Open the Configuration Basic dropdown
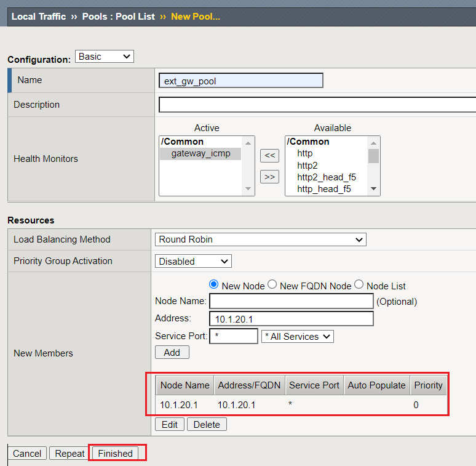476x466 pixels. coord(105,57)
